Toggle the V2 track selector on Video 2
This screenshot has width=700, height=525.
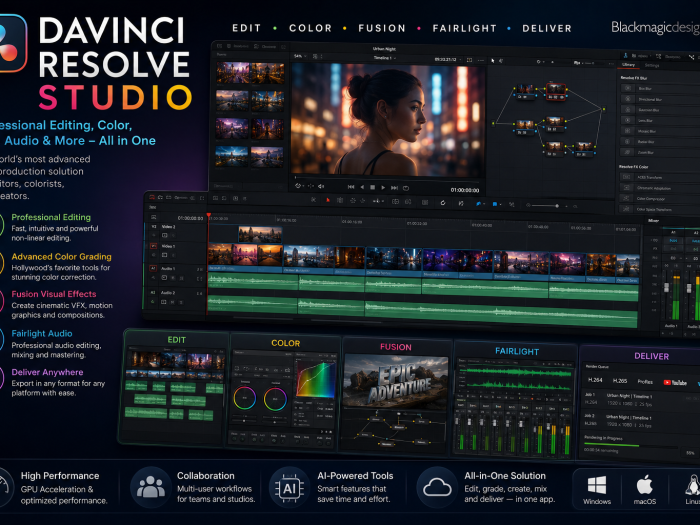pos(154,227)
